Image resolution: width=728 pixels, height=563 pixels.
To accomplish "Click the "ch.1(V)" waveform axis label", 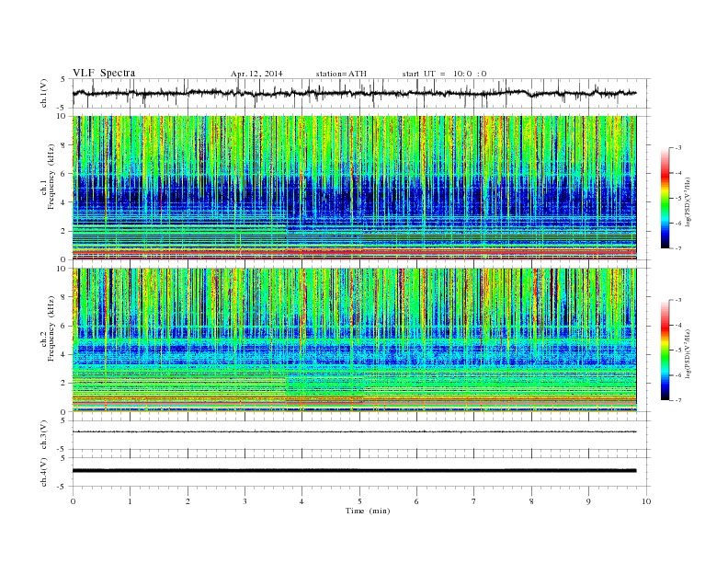I will point(44,93).
